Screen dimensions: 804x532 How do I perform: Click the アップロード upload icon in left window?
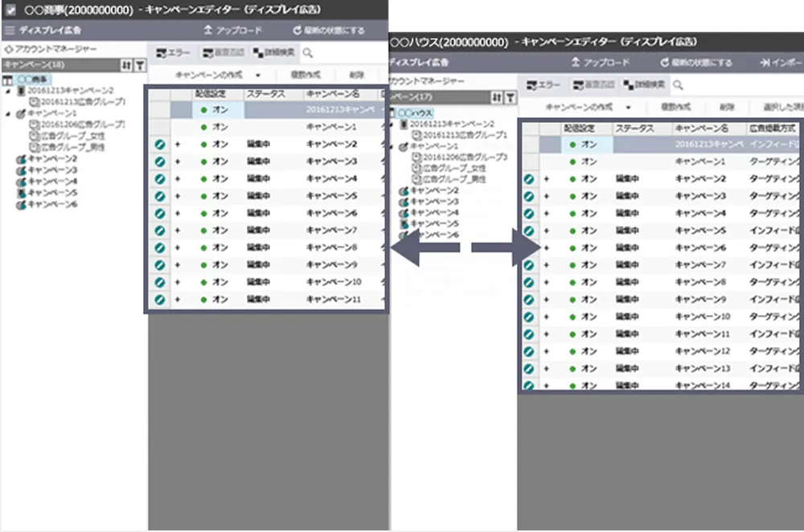coord(208,31)
